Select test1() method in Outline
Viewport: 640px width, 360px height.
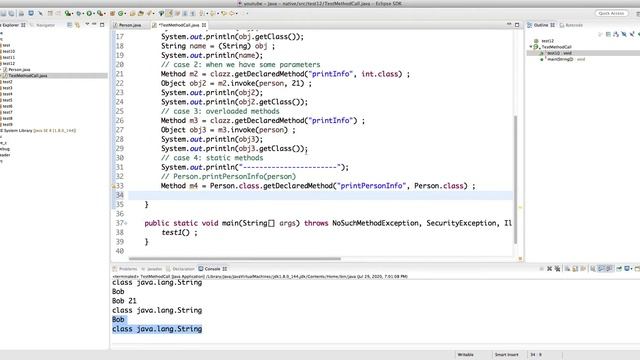[558, 53]
